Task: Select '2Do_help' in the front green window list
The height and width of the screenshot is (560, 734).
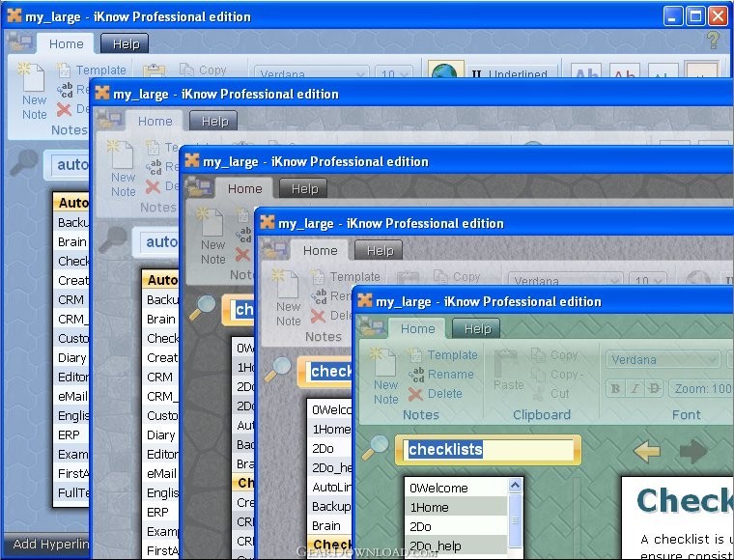Action: click(x=457, y=546)
